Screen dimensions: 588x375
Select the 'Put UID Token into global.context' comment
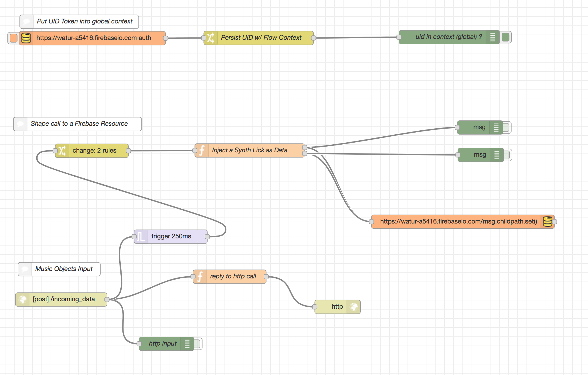[x=84, y=21]
